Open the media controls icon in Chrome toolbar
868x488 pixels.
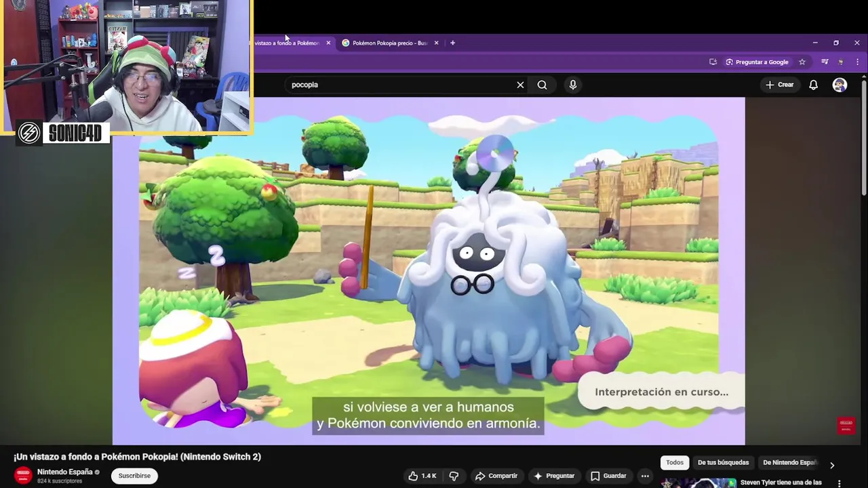pyautogui.click(x=825, y=62)
